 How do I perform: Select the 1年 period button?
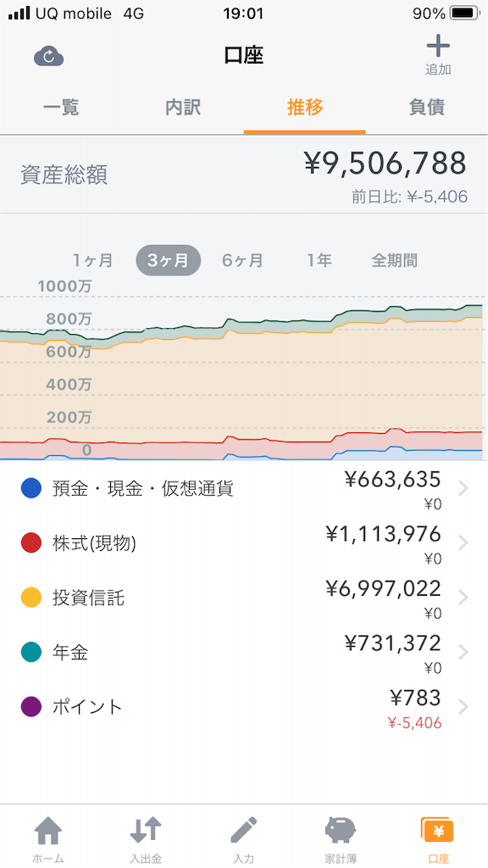coord(319,260)
